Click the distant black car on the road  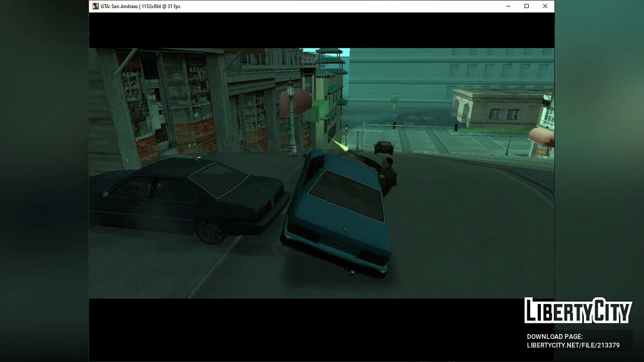click(x=383, y=147)
